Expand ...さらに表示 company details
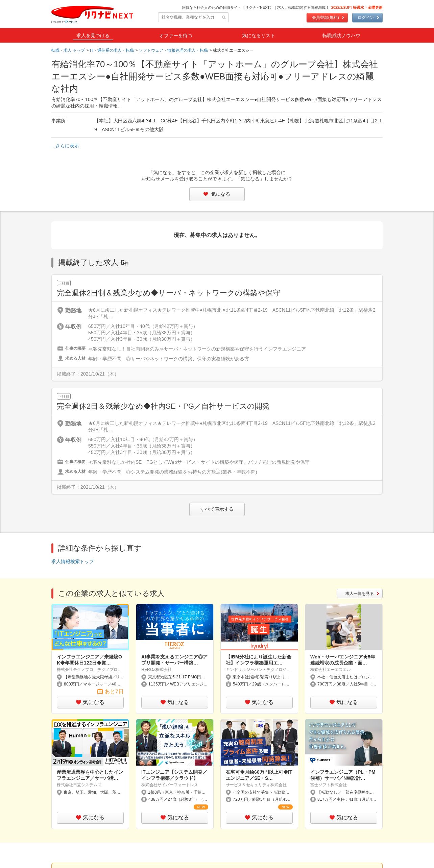Image resolution: width=434 pixels, height=868 pixels. 65,146
